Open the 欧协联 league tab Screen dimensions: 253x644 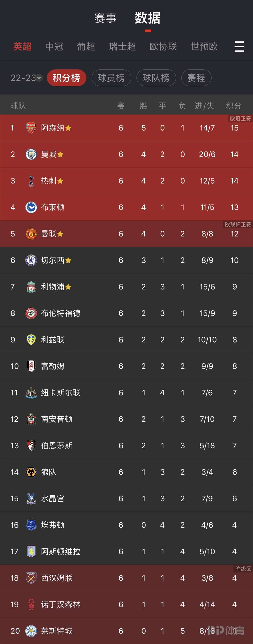[163, 46]
